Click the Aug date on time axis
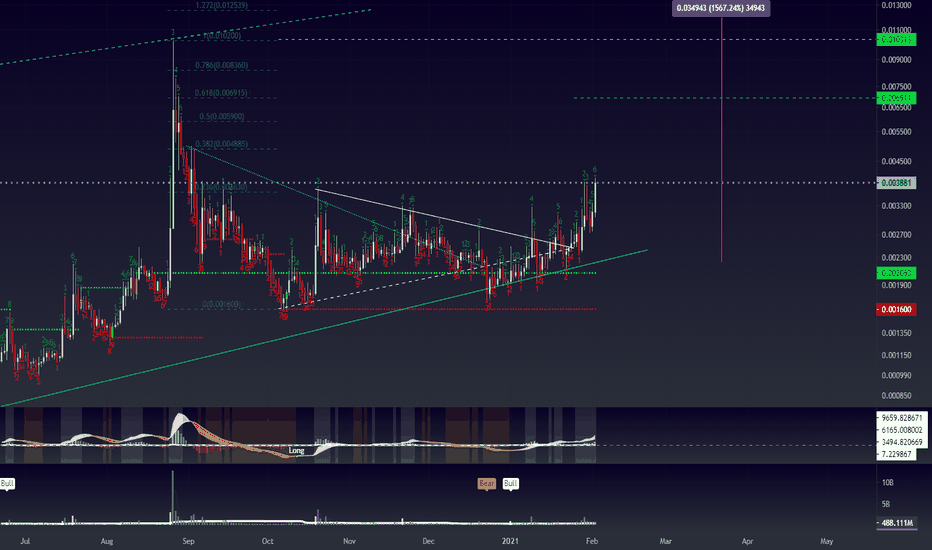 point(107,541)
